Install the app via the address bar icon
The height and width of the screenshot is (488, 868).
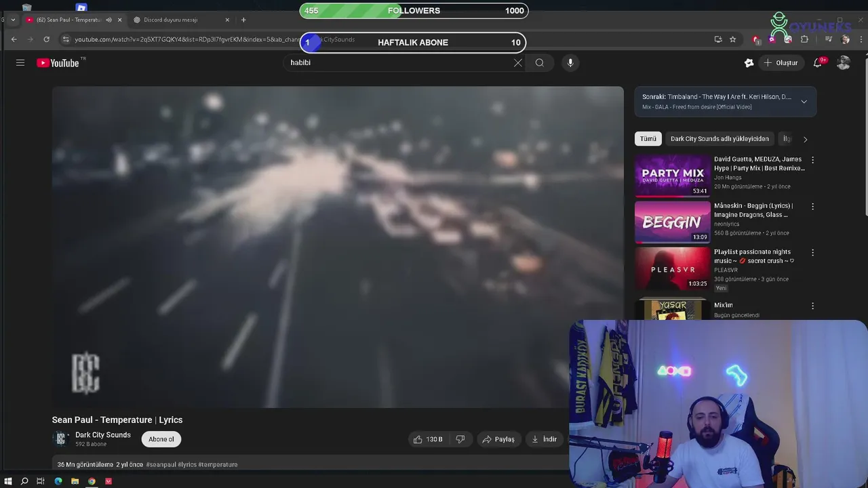click(x=718, y=39)
